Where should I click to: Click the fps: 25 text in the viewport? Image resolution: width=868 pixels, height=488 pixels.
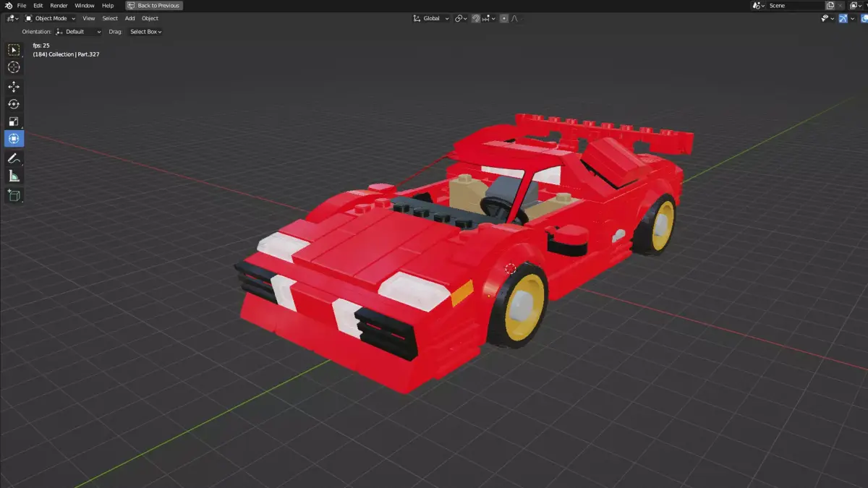[41, 46]
